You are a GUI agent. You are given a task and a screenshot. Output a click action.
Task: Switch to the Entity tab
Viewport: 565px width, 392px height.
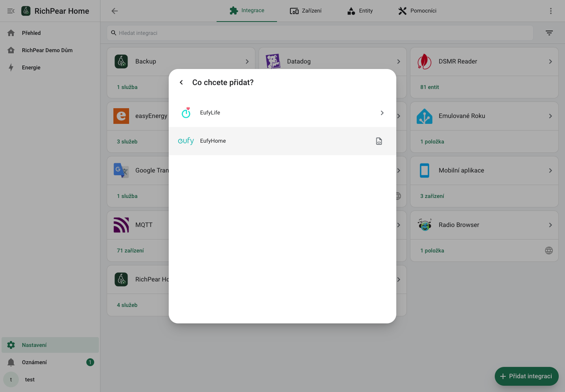click(x=360, y=11)
